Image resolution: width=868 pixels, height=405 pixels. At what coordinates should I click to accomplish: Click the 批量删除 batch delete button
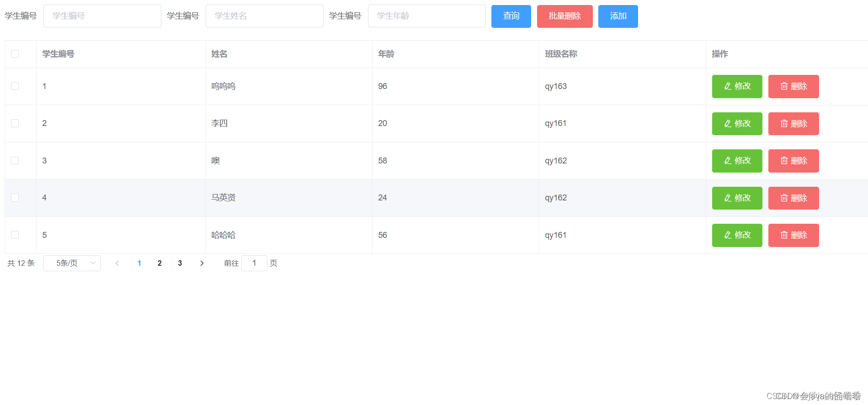pyautogui.click(x=564, y=16)
